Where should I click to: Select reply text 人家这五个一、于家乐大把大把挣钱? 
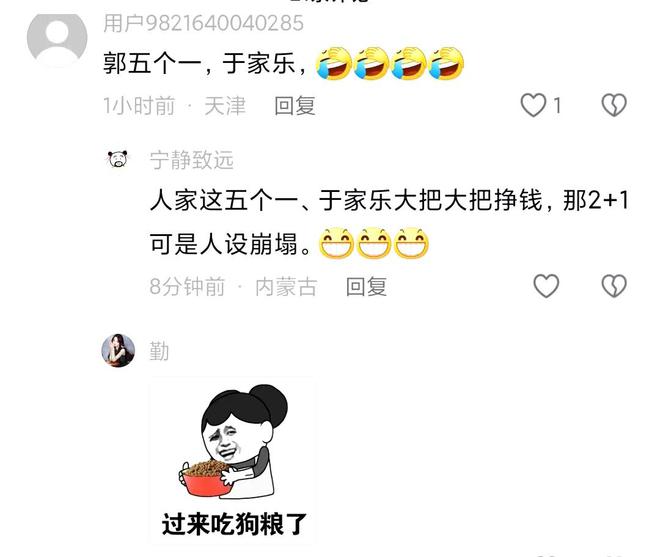(x=346, y=200)
